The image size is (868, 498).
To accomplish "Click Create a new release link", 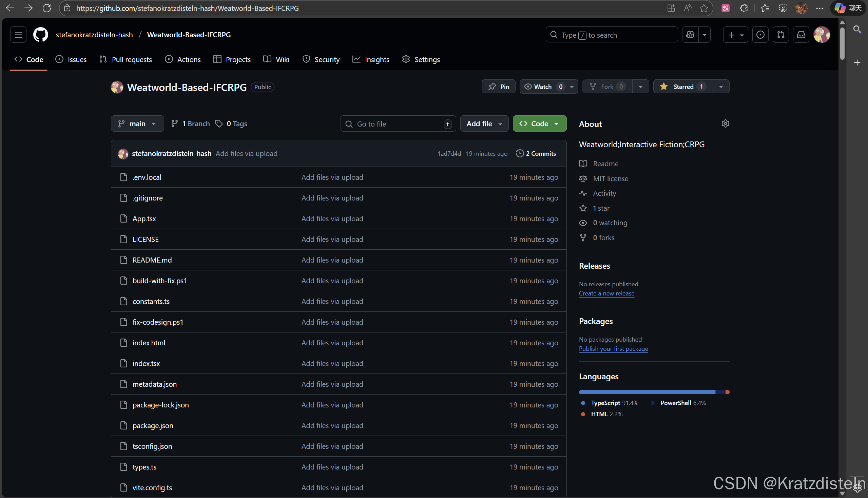I will 606,293.
